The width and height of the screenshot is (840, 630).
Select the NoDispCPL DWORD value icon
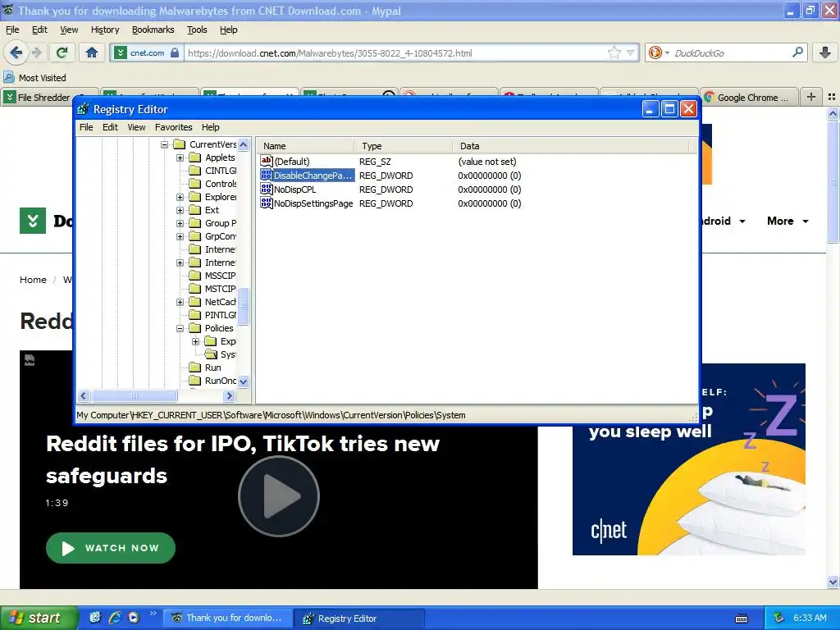(267, 189)
